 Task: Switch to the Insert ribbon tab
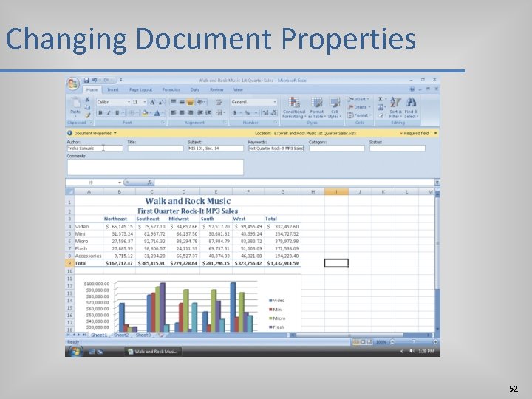(113, 89)
